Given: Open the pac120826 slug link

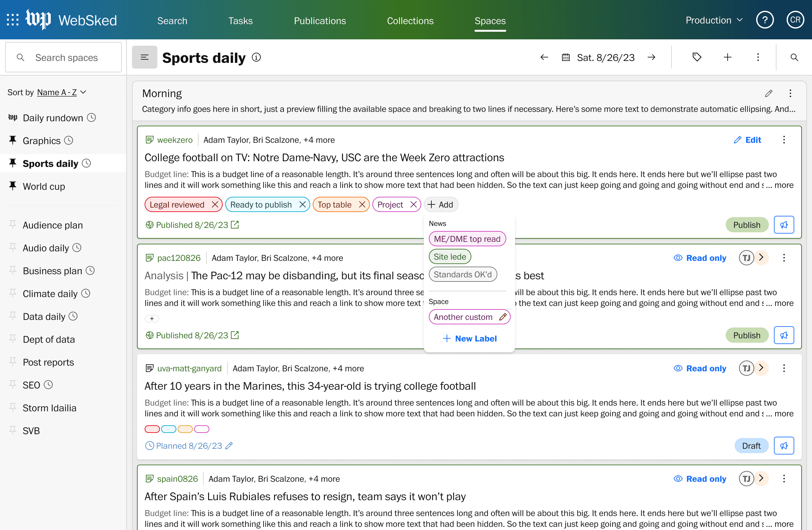Looking at the screenshot, I should click(x=179, y=258).
